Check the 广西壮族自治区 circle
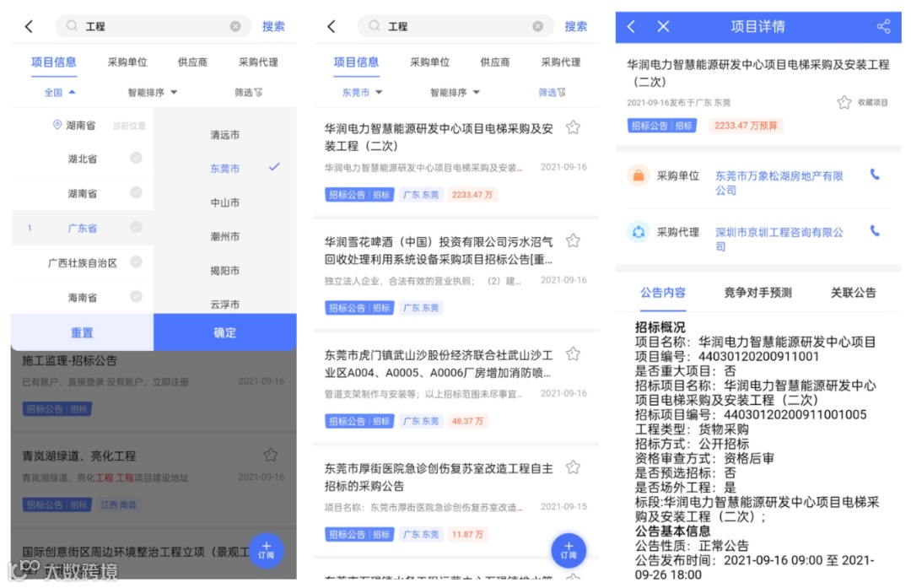Viewport: 911px width, 588px height. [x=136, y=262]
